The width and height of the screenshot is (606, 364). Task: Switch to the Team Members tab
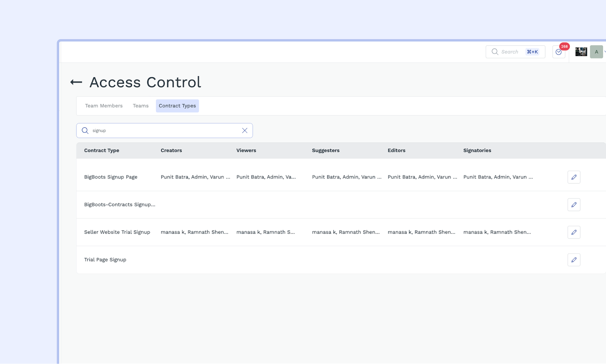click(x=104, y=106)
